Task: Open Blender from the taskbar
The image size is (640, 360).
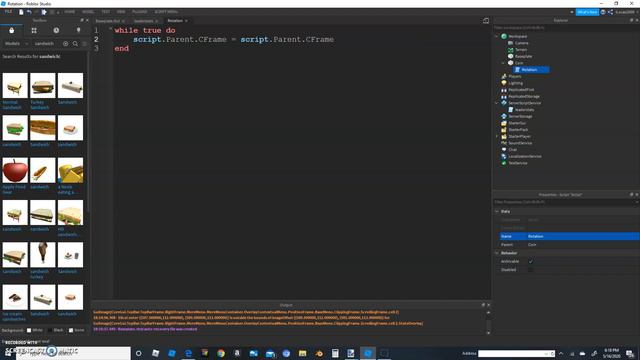Action: coord(319,353)
